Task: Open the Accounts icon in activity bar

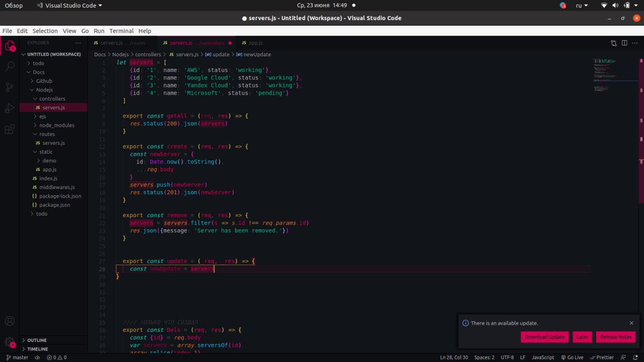Action: click(x=10, y=321)
